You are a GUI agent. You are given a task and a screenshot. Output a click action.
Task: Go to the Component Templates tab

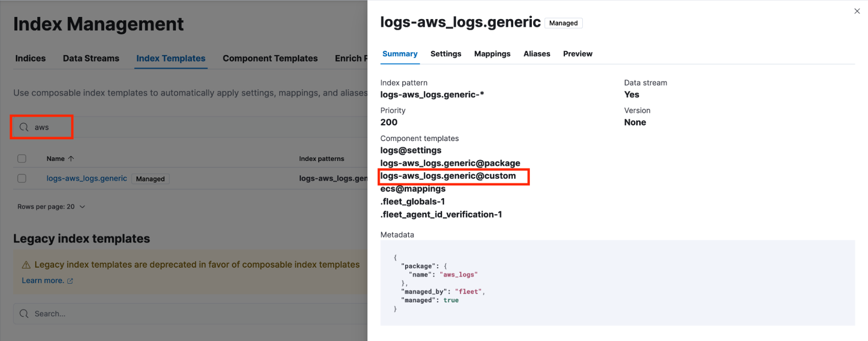pos(270,59)
